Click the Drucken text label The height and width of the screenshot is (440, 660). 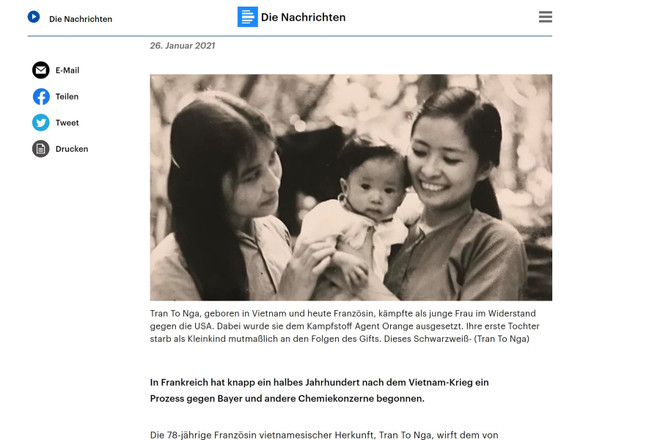(x=72, y=149)
